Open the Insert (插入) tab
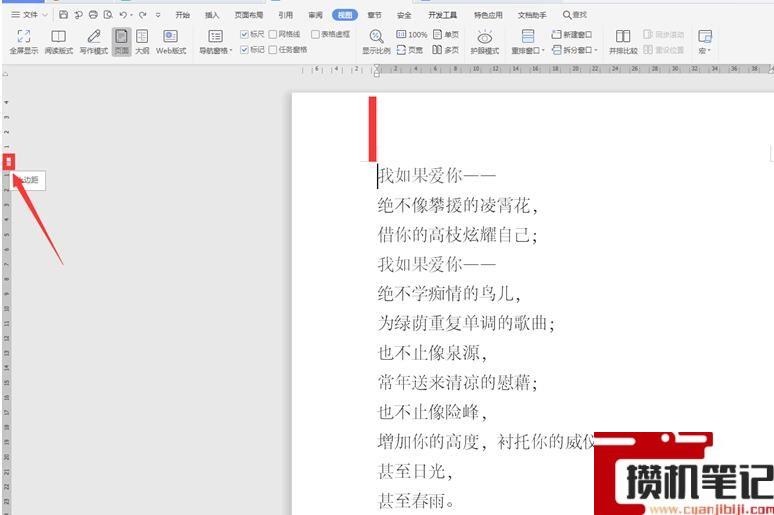This screenshot has height=515, width=774. tap(212, 15)
